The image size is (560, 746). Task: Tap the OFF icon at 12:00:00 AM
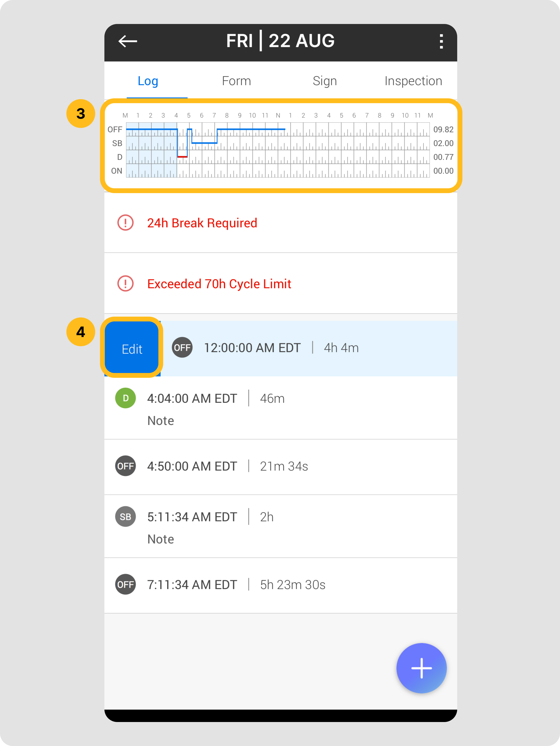coord(182,348)
